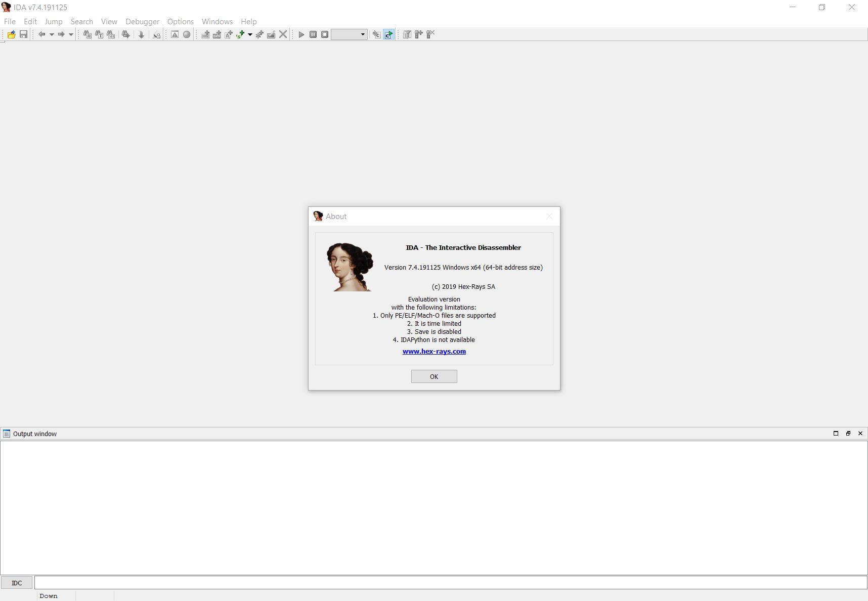Maximize the Output window panel
The width and height of the screenshot is (868, 601).
point(836,434)
